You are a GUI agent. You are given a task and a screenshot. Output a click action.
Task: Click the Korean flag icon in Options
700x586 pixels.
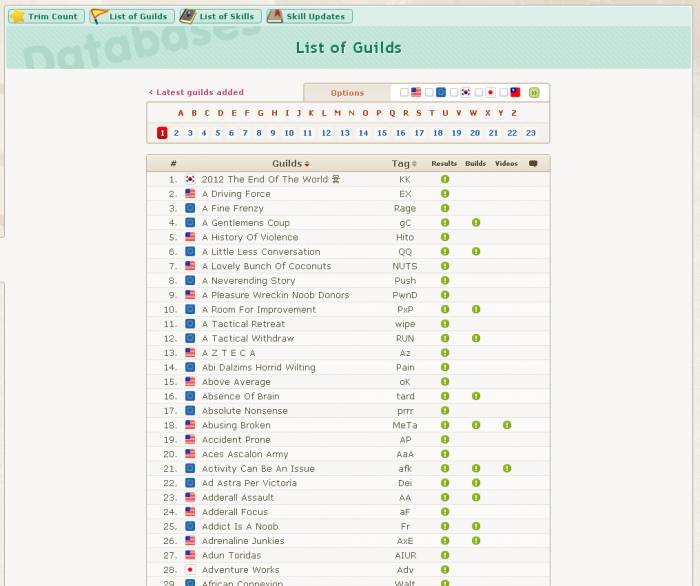(x=466, y=92)
